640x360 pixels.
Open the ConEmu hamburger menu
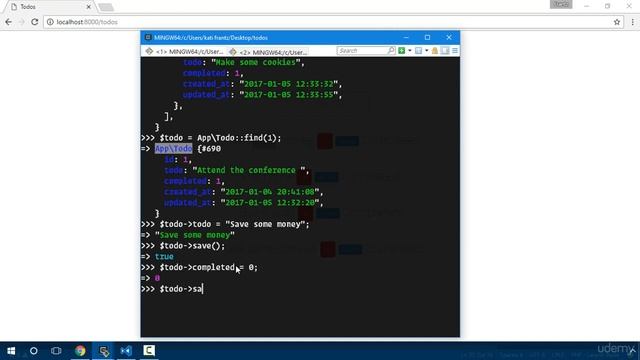[x=455, y=51]
